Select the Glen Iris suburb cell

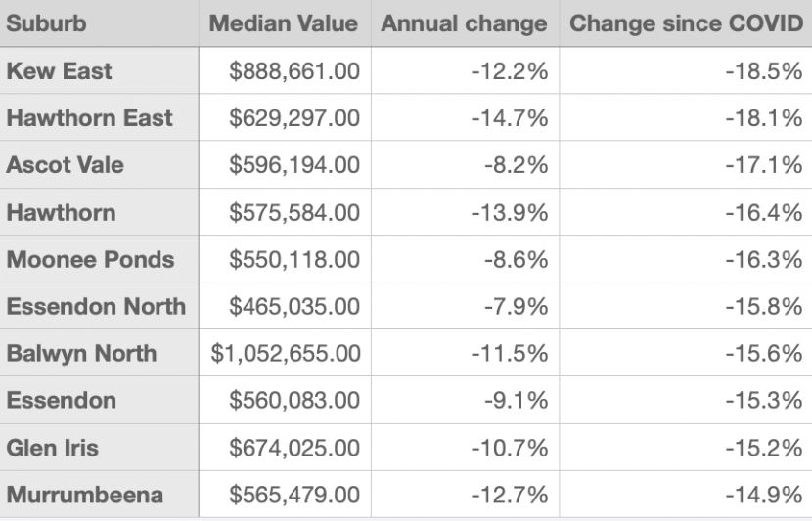coord(53,449)
